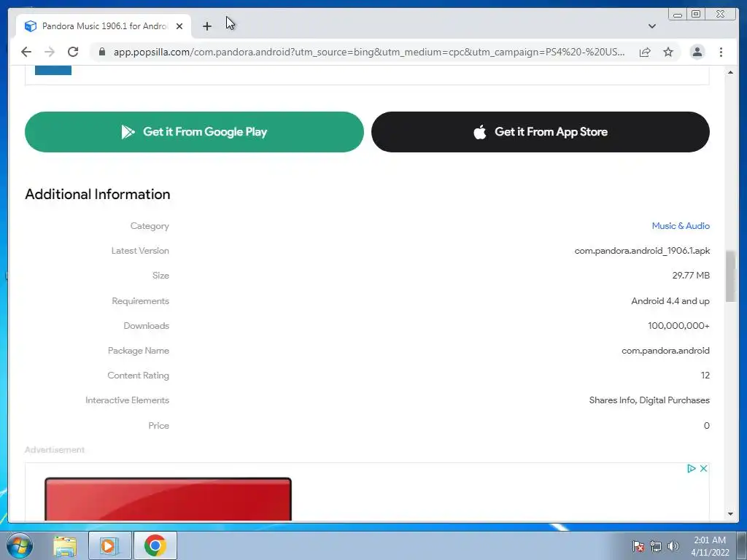Expand the tab search chevron
Image resolution: width=747 pixels, height=560 pixels.
(x=651, y=26)
